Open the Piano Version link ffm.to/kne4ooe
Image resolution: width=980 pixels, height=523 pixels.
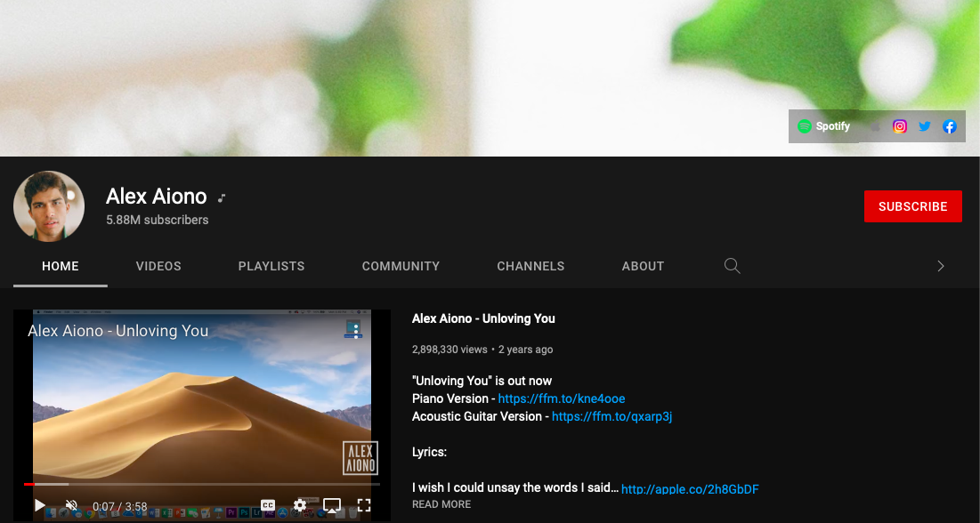562,398
